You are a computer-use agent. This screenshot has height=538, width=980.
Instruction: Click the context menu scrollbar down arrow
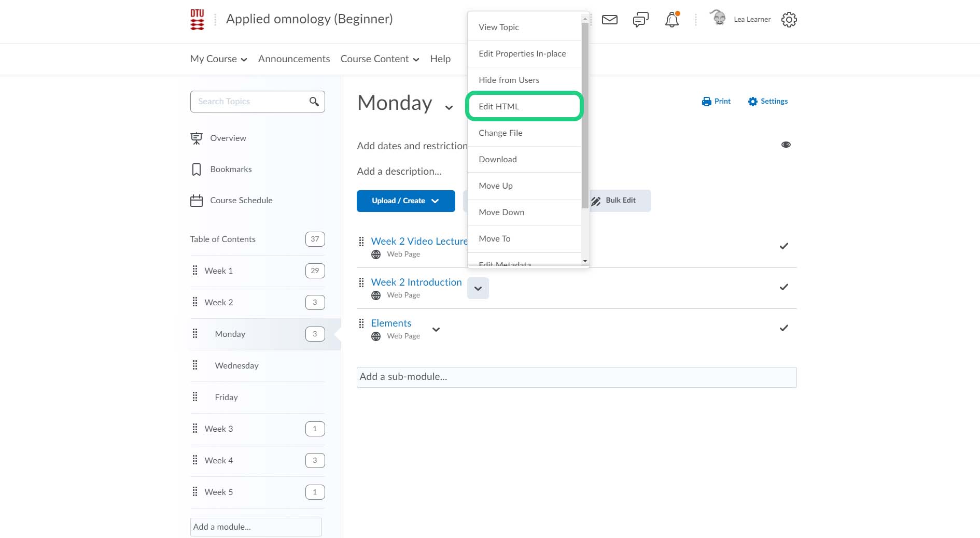tap(585, 261)
